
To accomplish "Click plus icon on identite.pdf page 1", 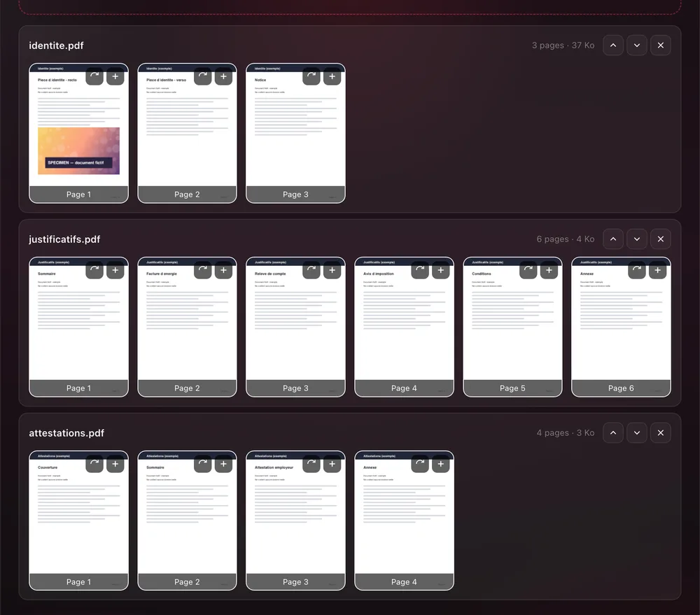I will (115, 76).
